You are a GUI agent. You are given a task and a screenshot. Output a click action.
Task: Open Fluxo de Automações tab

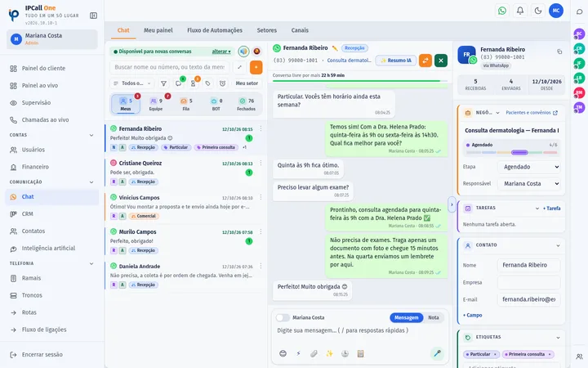pyautogui.click(x=215, y=30)
